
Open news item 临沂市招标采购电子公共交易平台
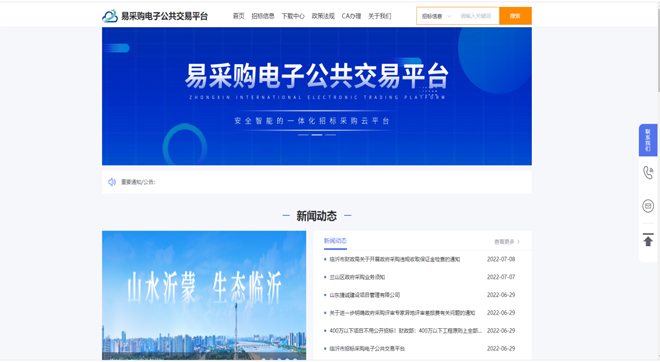[367, 349]
